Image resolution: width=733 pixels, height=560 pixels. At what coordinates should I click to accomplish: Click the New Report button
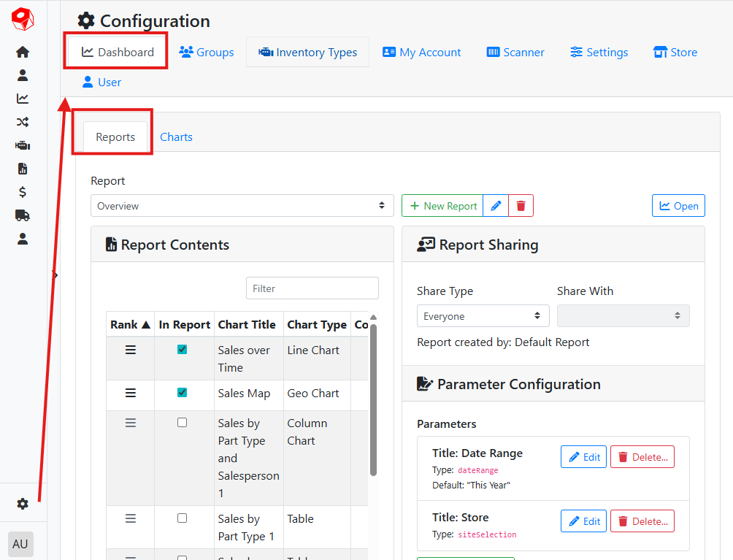coord(443,206)
